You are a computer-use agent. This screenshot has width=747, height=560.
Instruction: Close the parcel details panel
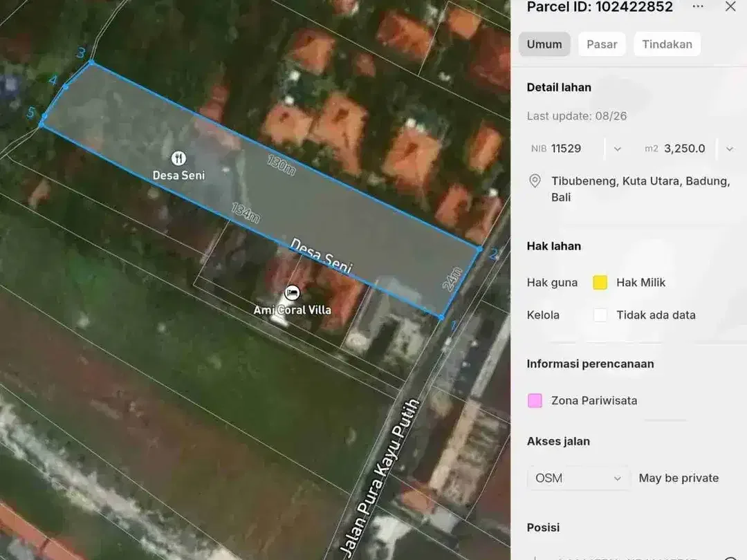click(730, 7)
